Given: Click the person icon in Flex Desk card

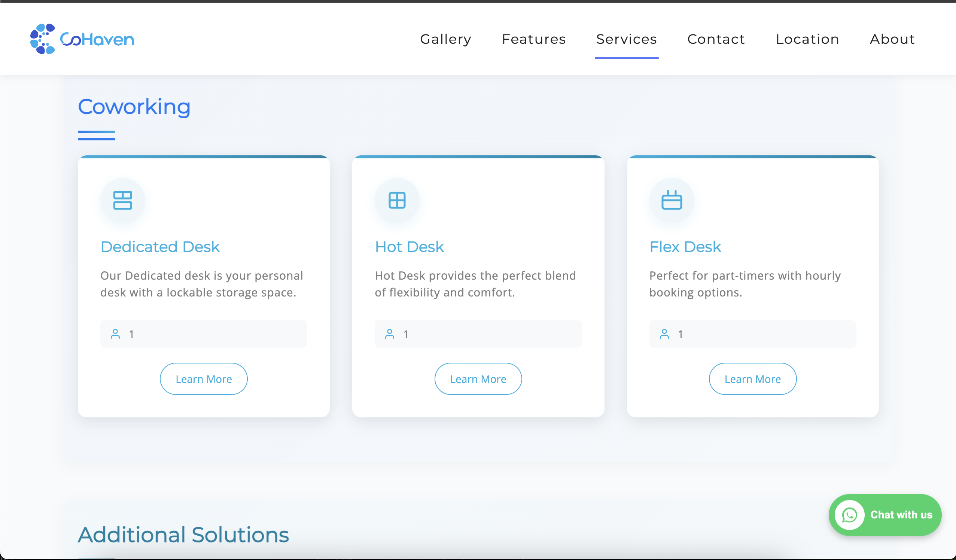Looking at the screenshot, I should (x=664, y=334).
